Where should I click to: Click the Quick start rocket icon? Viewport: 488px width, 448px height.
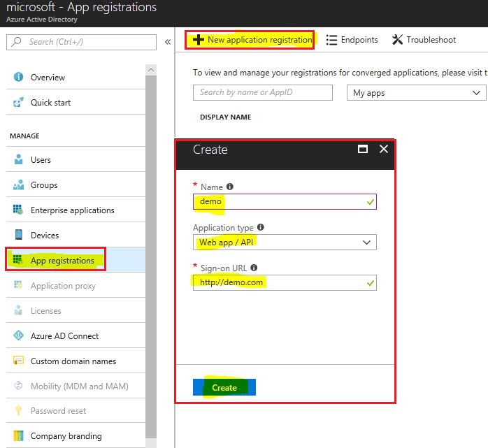(x=18, y=102)
